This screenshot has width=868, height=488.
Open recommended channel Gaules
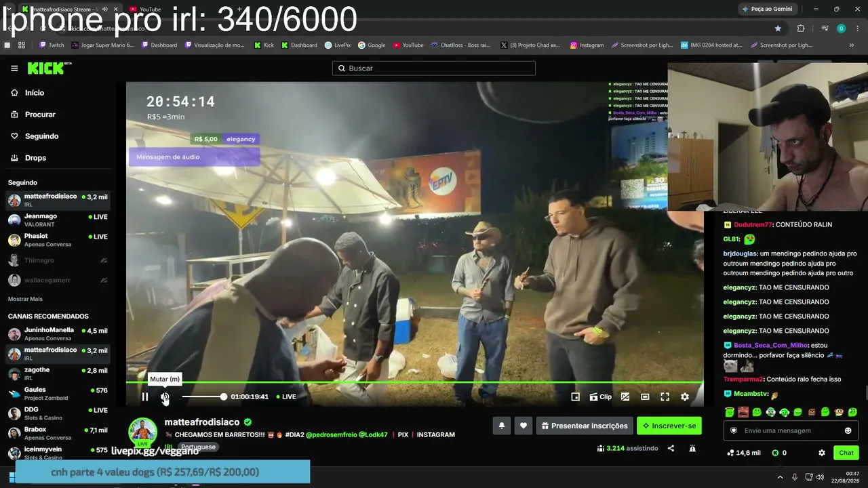click(58, 393)
